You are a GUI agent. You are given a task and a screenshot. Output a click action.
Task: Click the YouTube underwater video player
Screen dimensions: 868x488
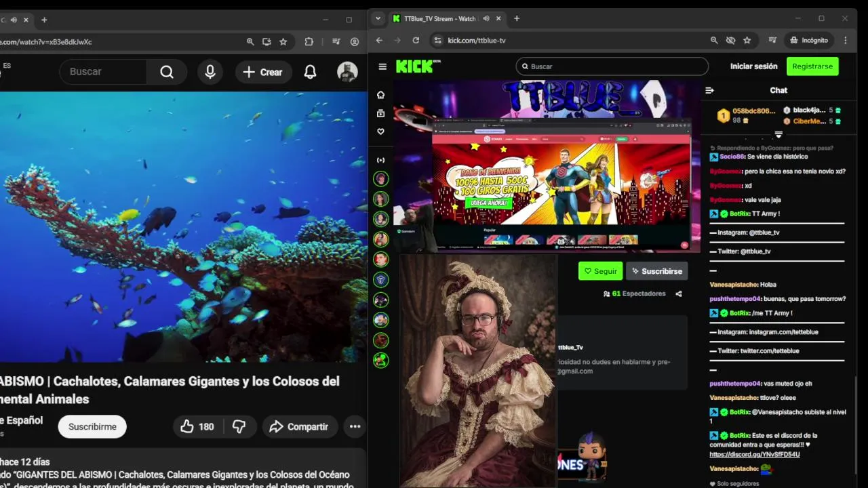183,227
